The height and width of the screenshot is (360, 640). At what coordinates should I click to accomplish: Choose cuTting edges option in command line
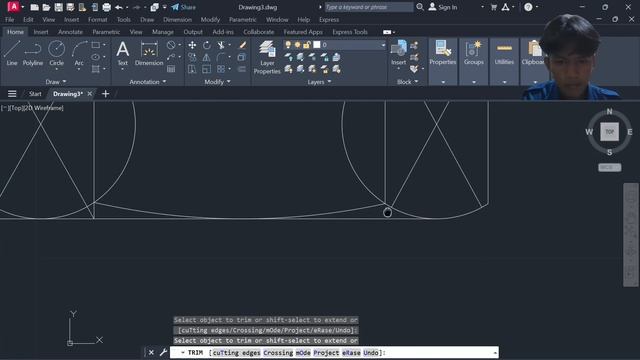point(236,353)
